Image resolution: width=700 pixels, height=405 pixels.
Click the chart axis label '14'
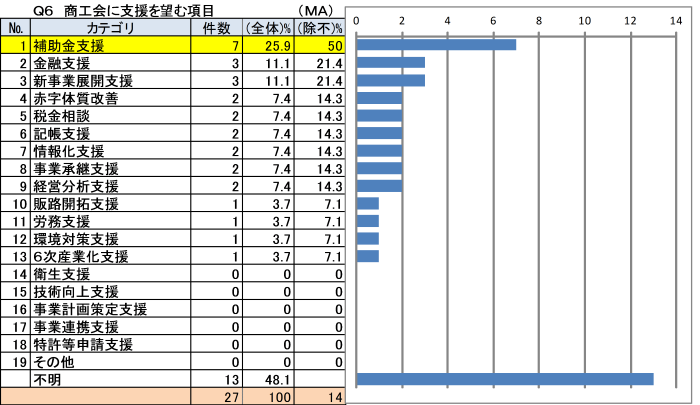click(x=676, y=21)
